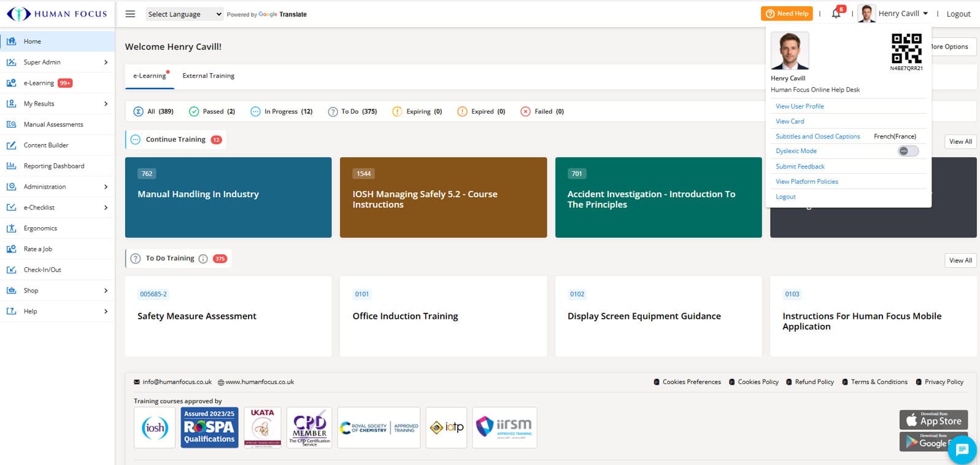Open the notifications bell icon
The height and width of the screenshot is (465, 980).
836,14
